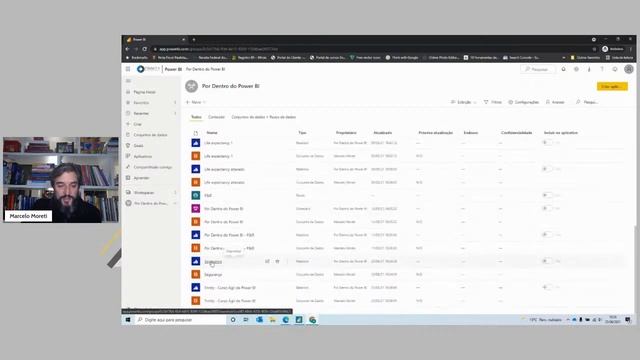Open Criar in the sidebar
Screen dimensions: 640x360
coord(138,124)
